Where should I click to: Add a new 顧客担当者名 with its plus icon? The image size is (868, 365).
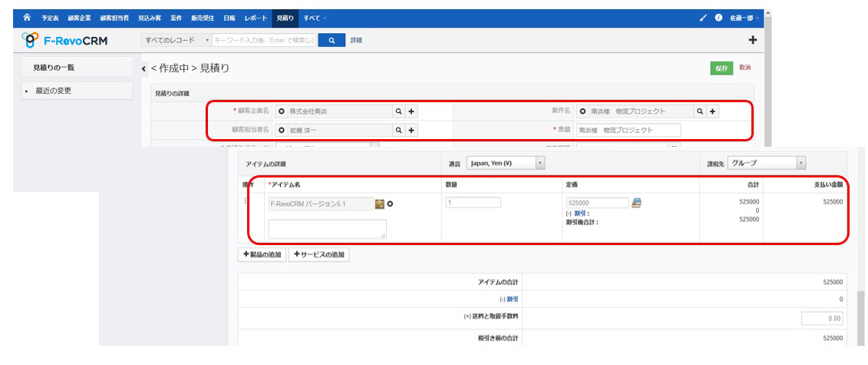pyautogui.click(x=411, y=130)
